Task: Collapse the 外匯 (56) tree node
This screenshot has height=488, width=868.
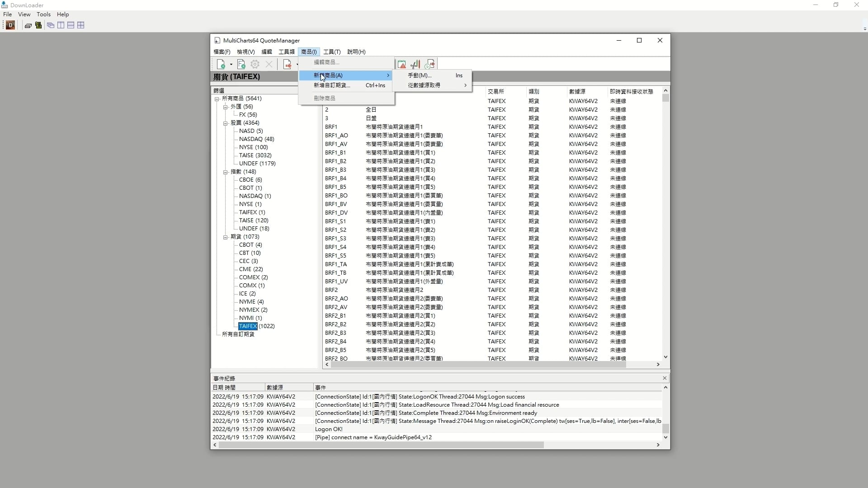Action: [225, 107]
